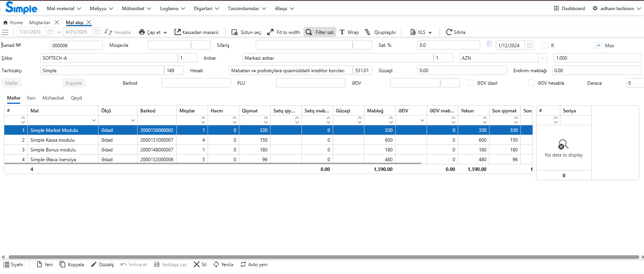Open the Mühasibat menu
The width and height of the screenshot is (644, 274).
136,8
